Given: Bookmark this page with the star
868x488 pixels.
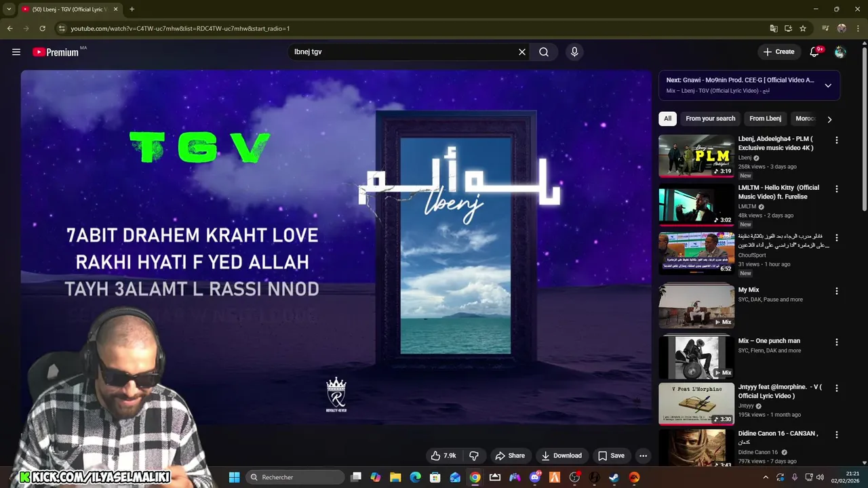Looking at the screenshot, I should click(803, 28).
